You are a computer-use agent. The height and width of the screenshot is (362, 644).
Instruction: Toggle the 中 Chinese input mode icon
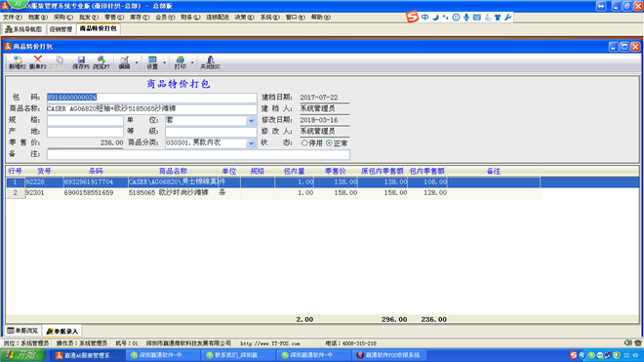click(x=425, y=18)
